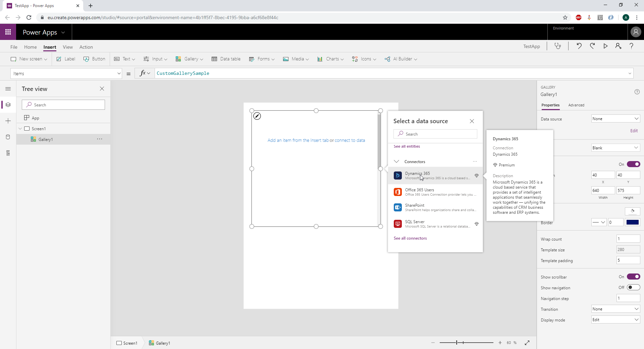The width and height of the screenshot is (644, 349).
Task: Open the Icons insert dropdown
Action: click(x=364, y=59)
